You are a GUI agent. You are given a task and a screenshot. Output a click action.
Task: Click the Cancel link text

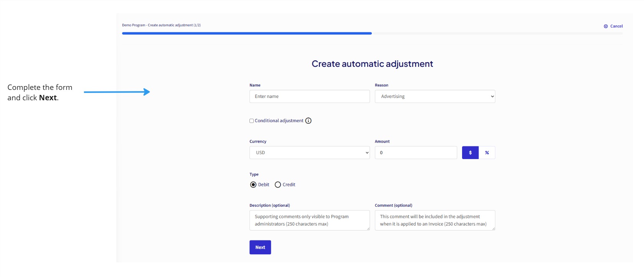(x=616, y=27)
